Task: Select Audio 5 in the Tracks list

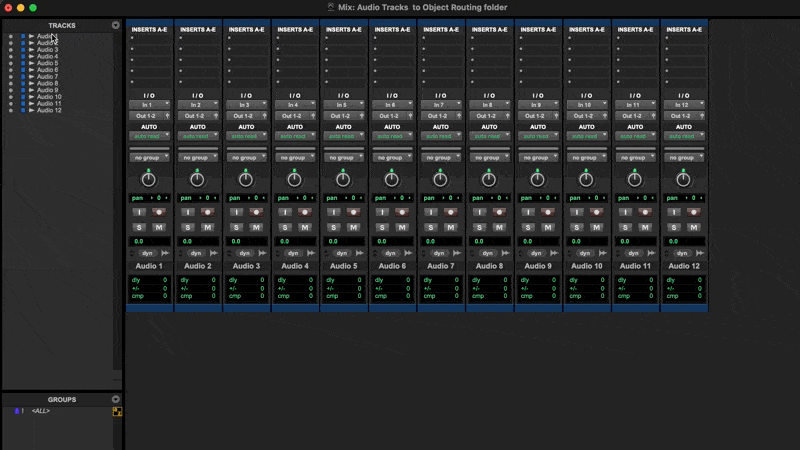Action: point(48,63)
